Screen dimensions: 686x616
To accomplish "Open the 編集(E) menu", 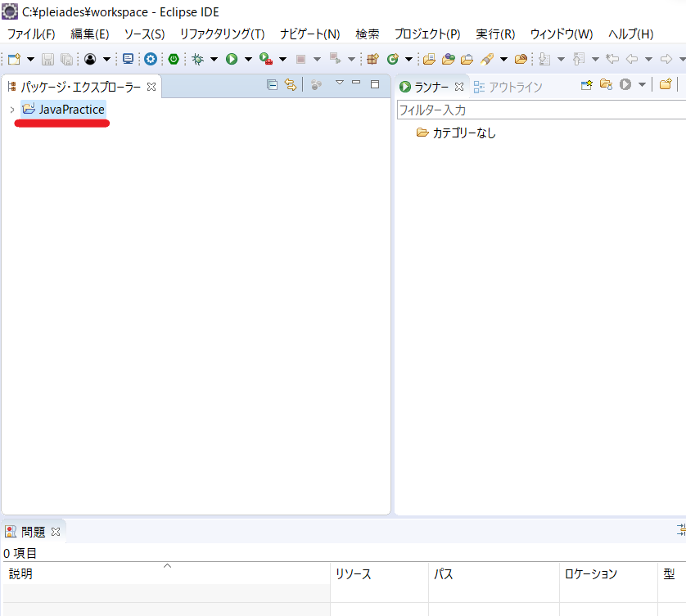I will coord(90,34).
